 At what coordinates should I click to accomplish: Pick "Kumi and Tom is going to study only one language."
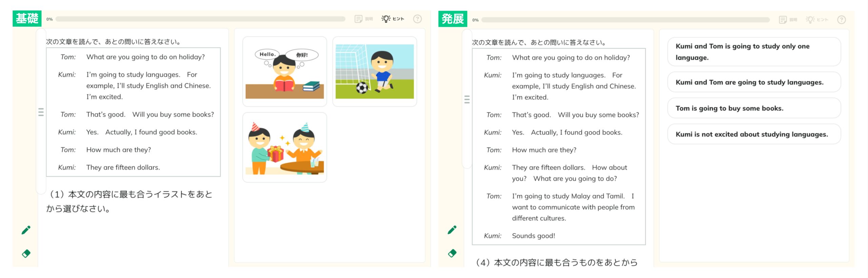754,52
